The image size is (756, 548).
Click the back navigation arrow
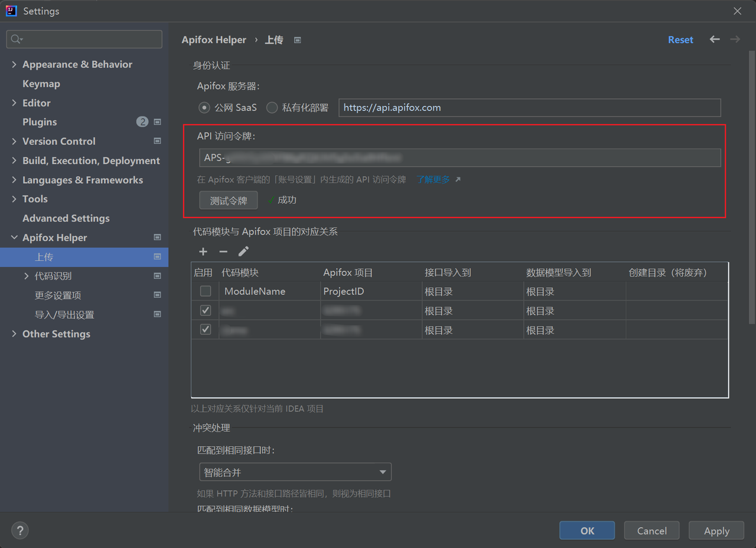tap(715, 39)
